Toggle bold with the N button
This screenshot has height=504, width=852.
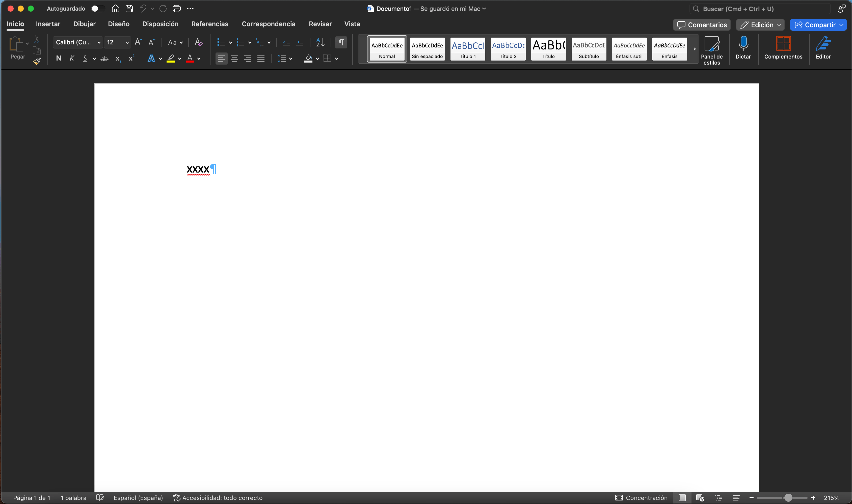[59, 59]
